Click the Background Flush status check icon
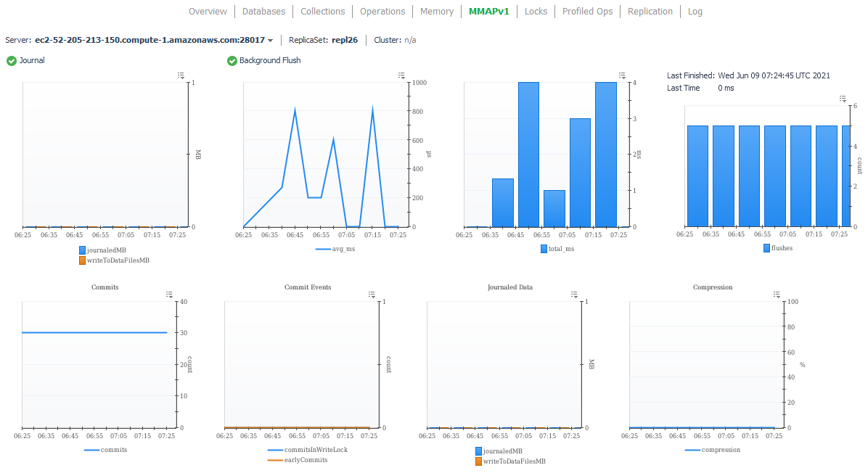 coord(232,61)
